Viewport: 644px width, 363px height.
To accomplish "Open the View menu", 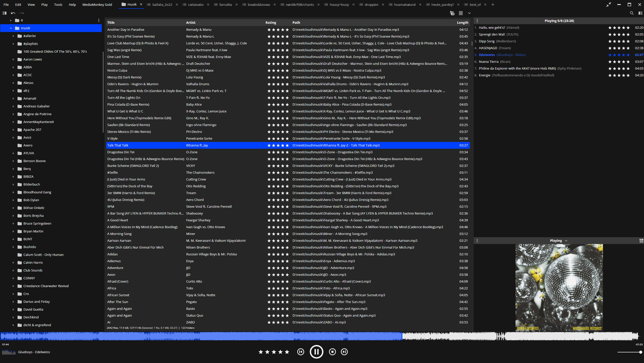I will tap(31, 5).
